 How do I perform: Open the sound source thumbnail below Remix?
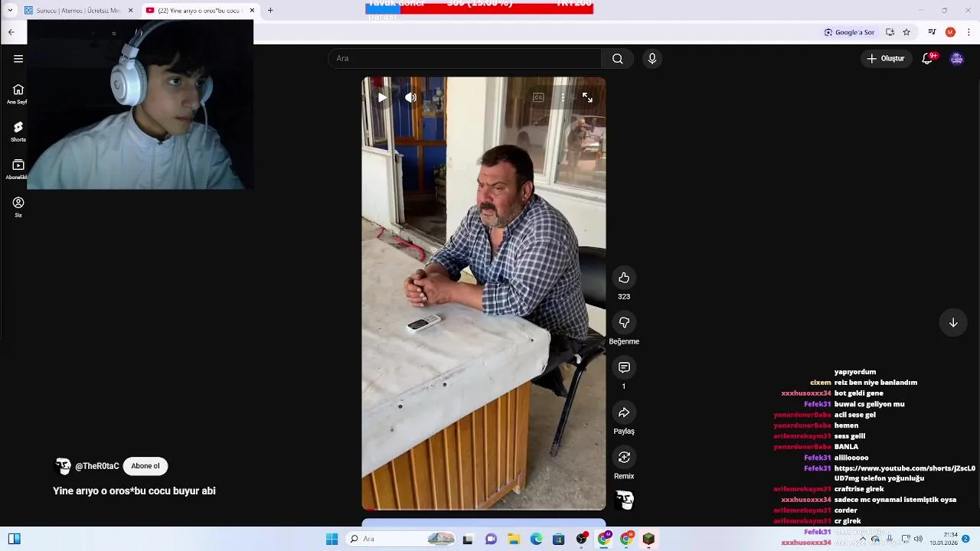(625, 500)
